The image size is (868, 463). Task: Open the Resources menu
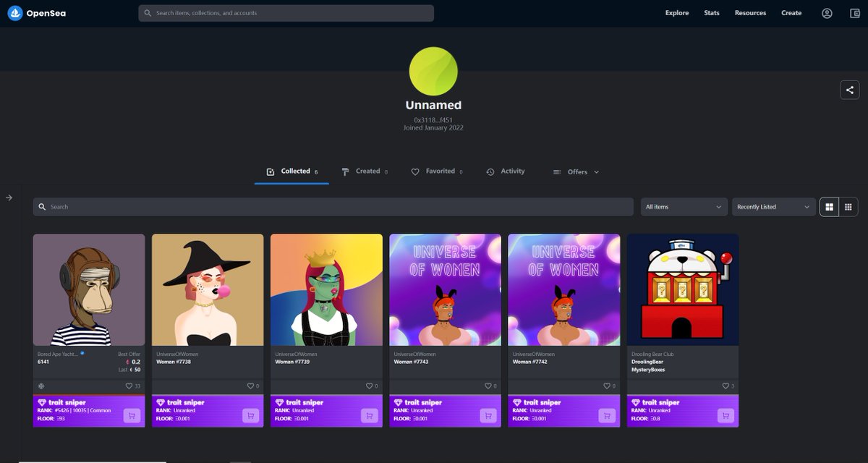click(750, 13)
